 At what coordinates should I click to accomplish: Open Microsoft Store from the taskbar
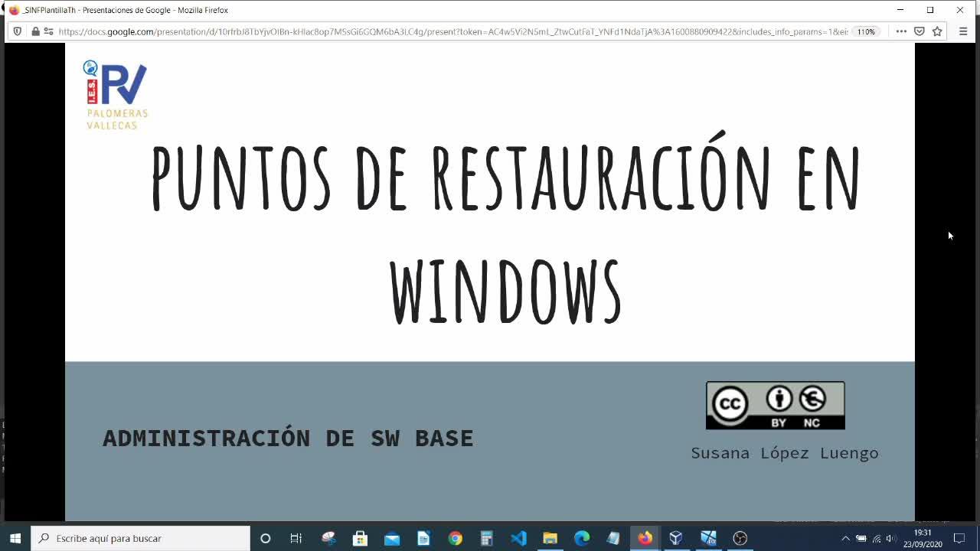click(360, 538)
